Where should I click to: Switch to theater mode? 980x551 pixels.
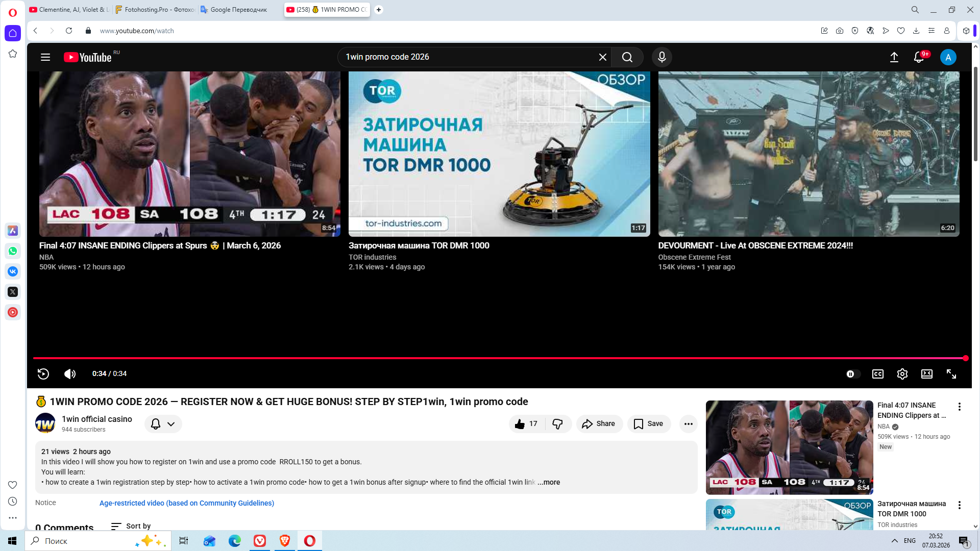[x=926, y=374]
